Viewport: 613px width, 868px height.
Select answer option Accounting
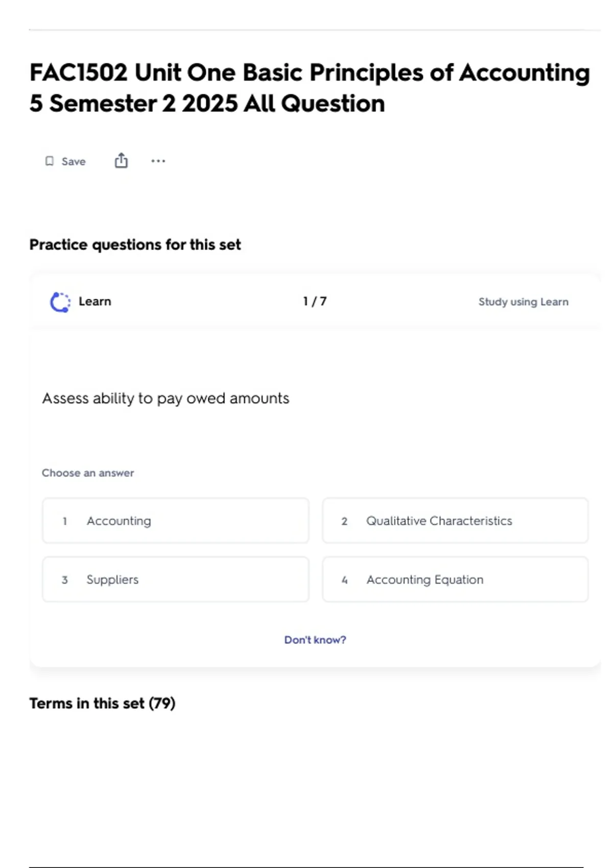175,521
